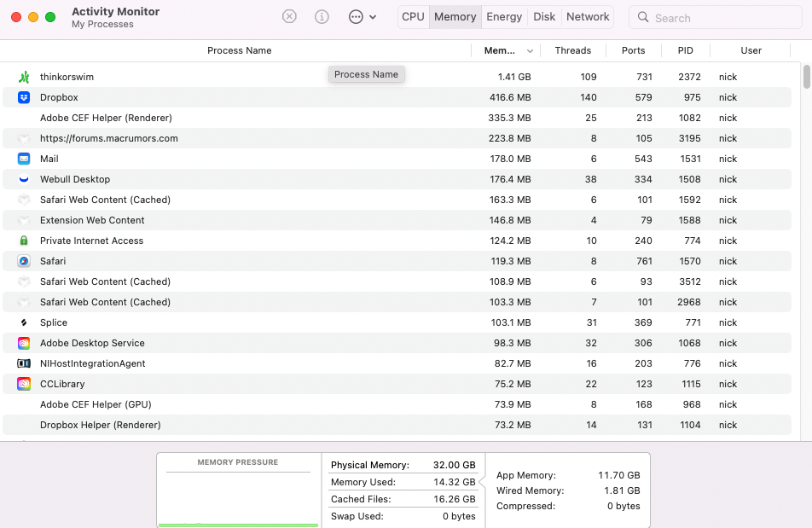The width and height of the screenshot is (812, 528).
Task: Select the CCLibrary process name
Action: tap(62, 384)
